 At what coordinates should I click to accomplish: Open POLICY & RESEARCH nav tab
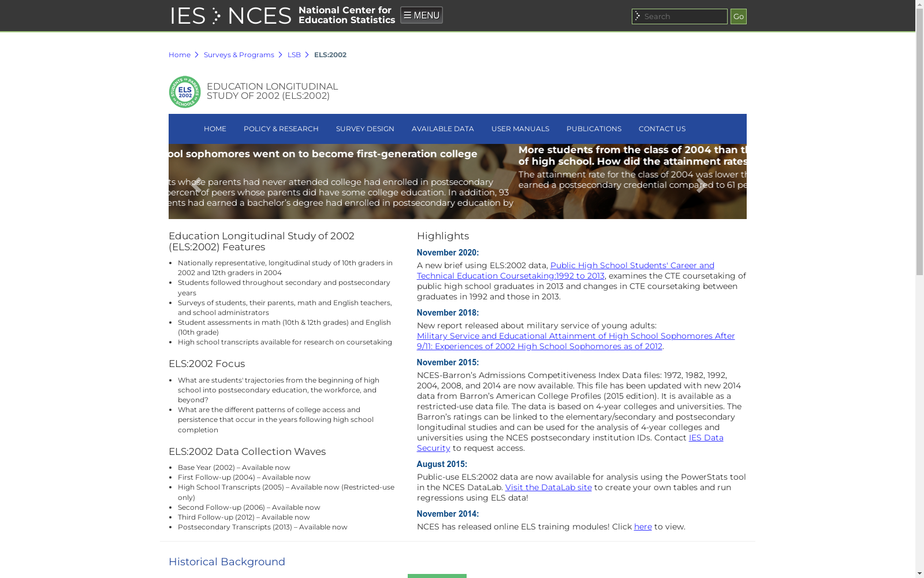pos(281,129)
